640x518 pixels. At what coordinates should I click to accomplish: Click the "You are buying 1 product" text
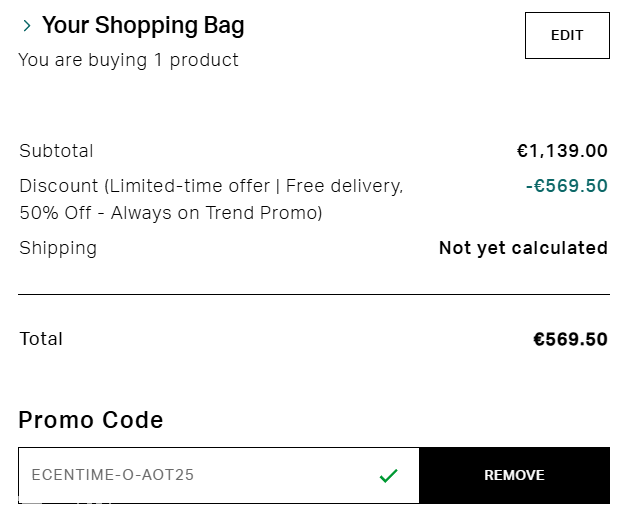point(128,60)
